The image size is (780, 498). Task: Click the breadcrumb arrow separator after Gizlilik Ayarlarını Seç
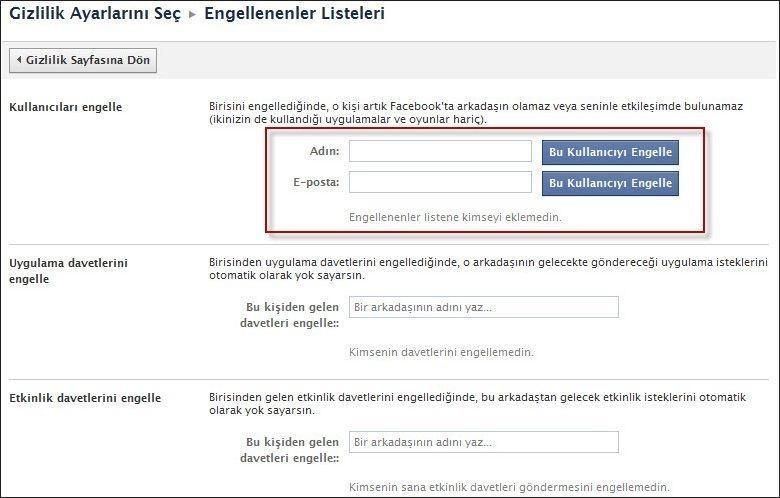[x=193, y=14]
